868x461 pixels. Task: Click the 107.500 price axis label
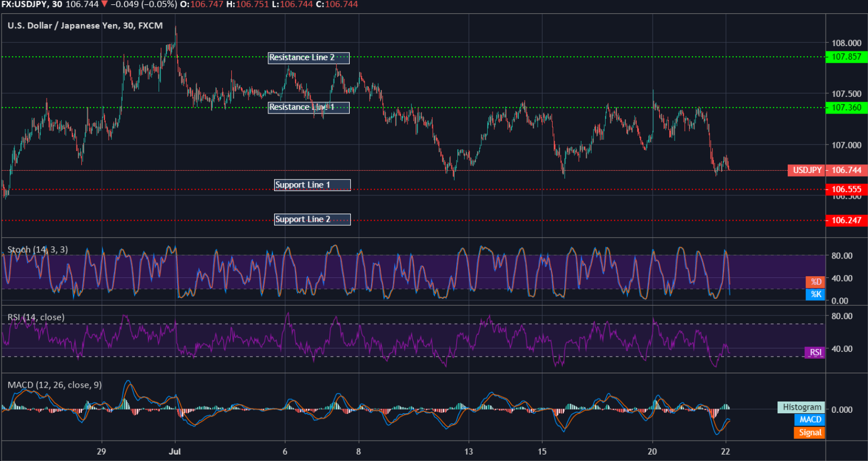pos(846,94)
